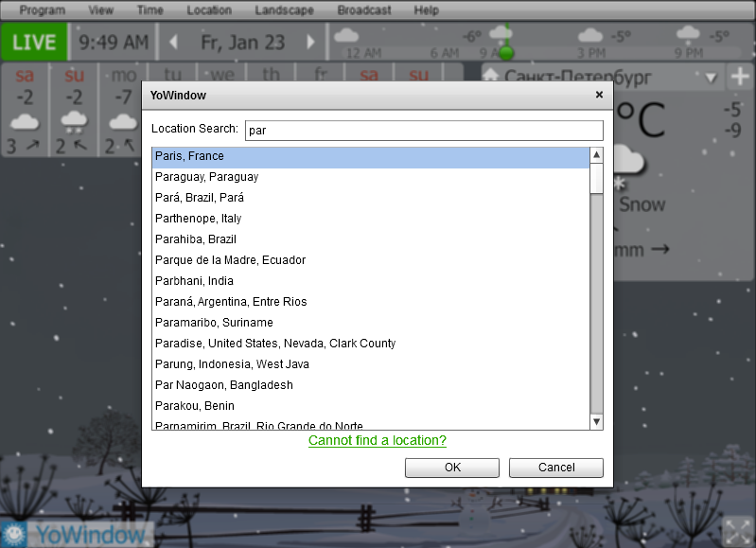Toggle the LIVE mode button
This screenshot has height=548, width=756.
pos(34,42)
